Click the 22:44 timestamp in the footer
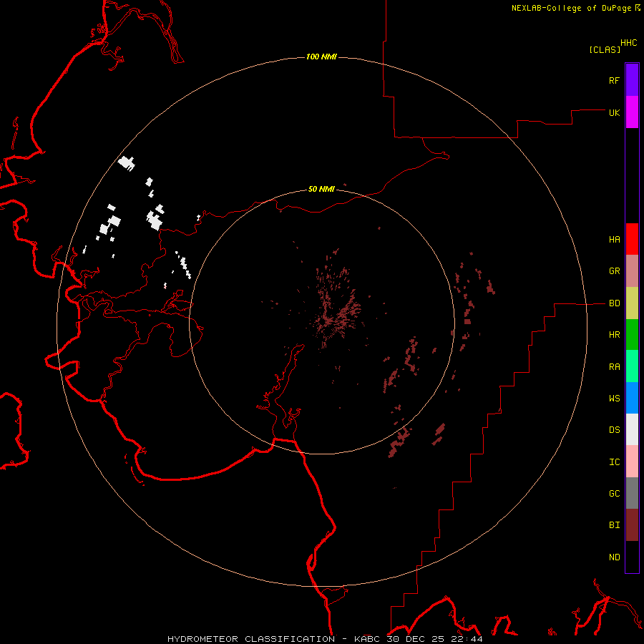Screen dimensions: 644x644 click(466, 639)
